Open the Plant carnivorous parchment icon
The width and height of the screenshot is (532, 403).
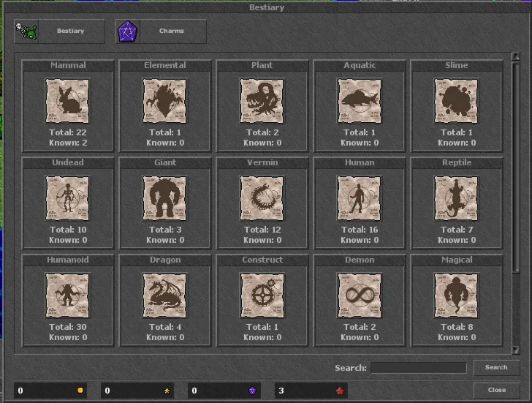(262, 101)
